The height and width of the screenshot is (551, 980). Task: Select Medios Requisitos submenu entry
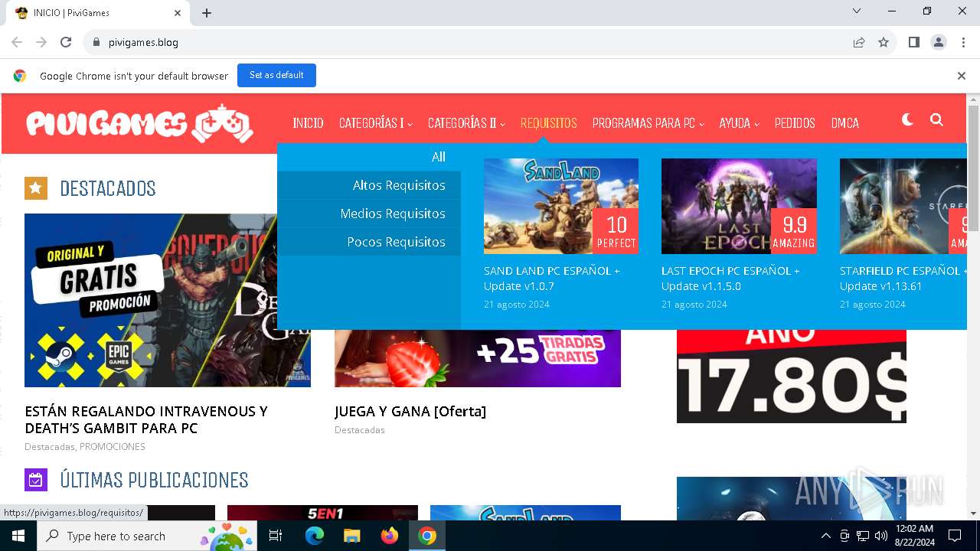click(x=369, y=214)
